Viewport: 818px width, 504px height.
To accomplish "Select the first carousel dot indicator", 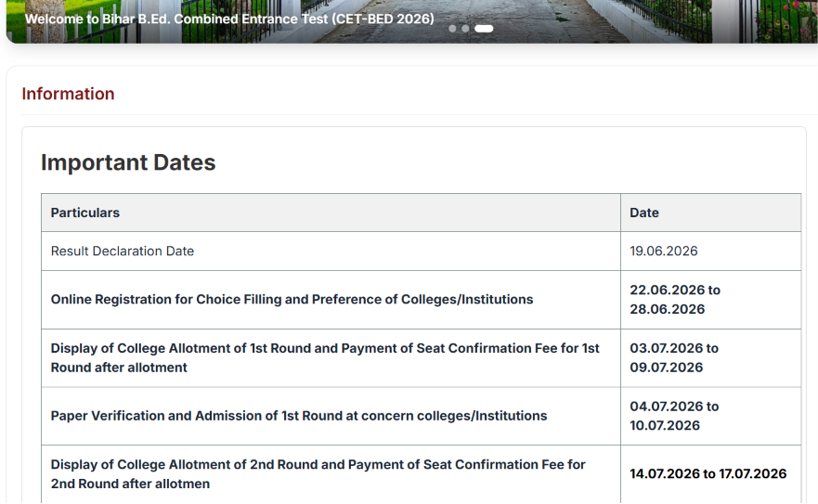I will 452,29.
